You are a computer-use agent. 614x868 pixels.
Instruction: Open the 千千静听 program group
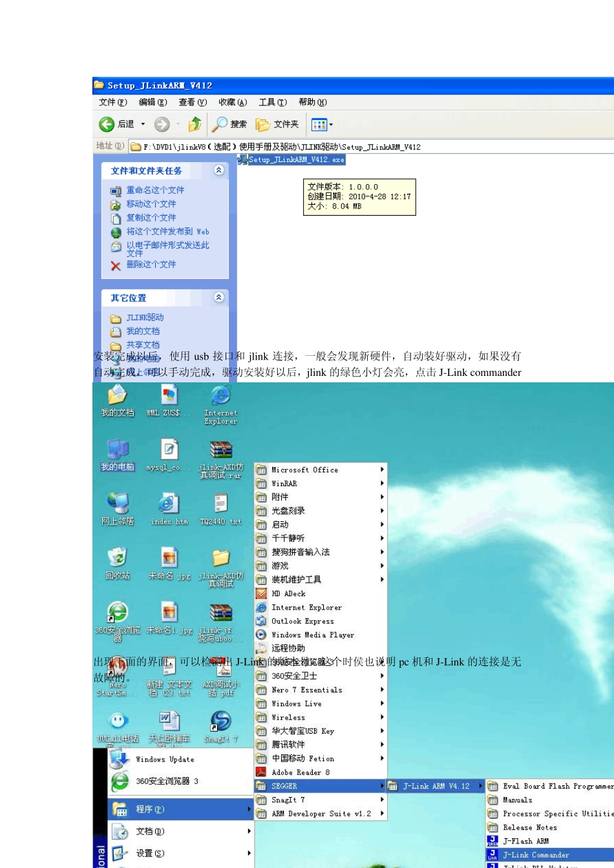coord(321,538)
